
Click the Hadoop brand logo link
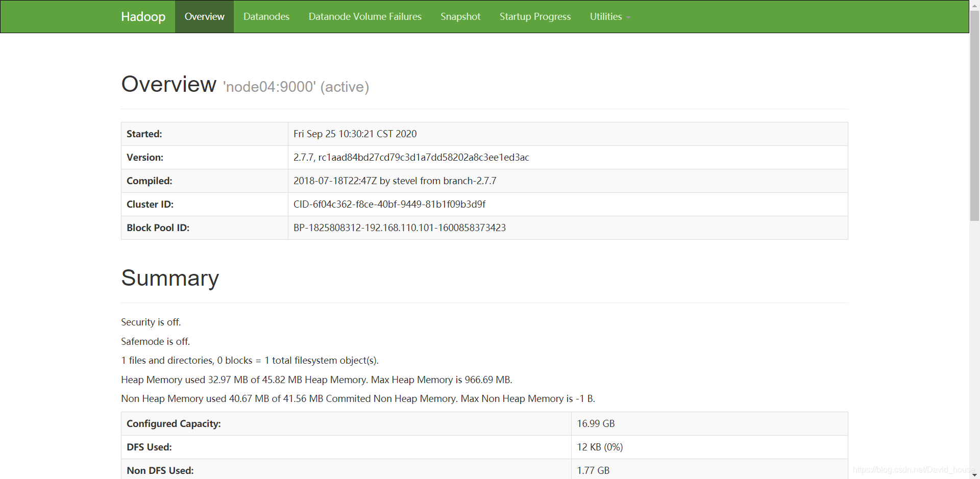(143, 17)
